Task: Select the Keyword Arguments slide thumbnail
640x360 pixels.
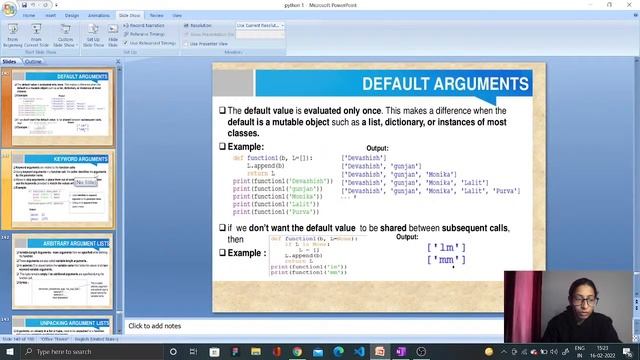Action: [x=62, y=189]
